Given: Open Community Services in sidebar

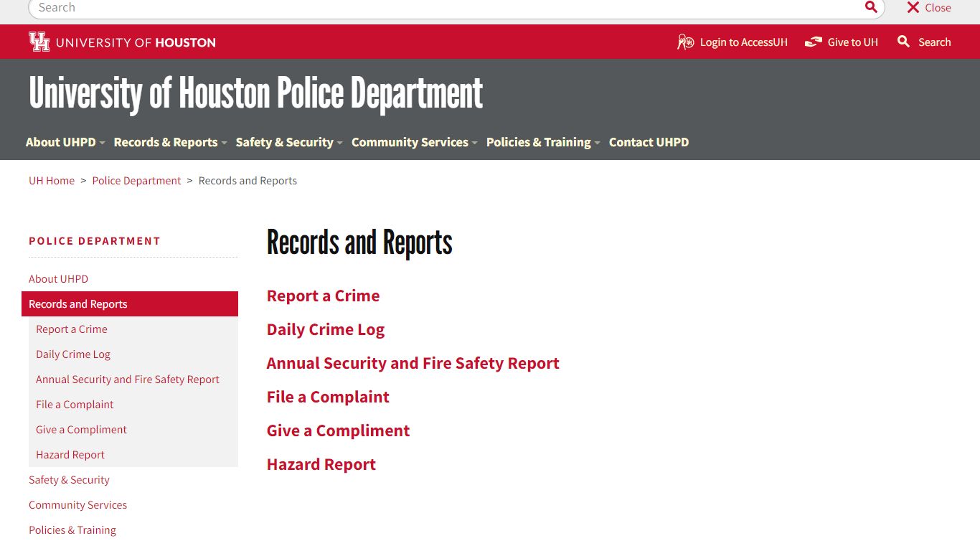Looking at the screenshot, I should click(77, 505).
